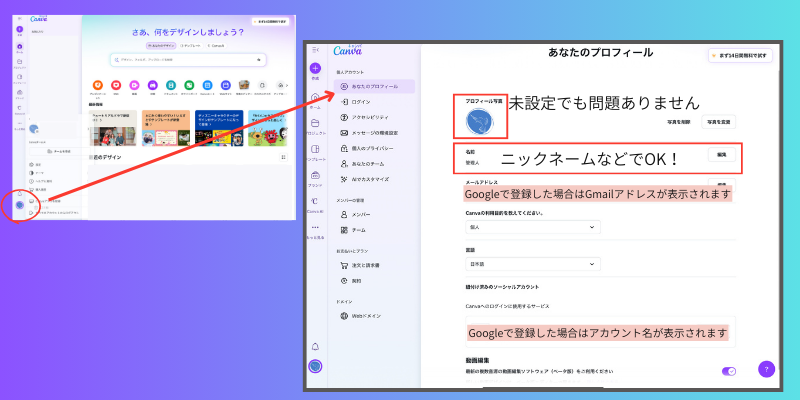Click チームを作成 button in home window popup
The width and height of the screenshot is (800, 400).
59,152
